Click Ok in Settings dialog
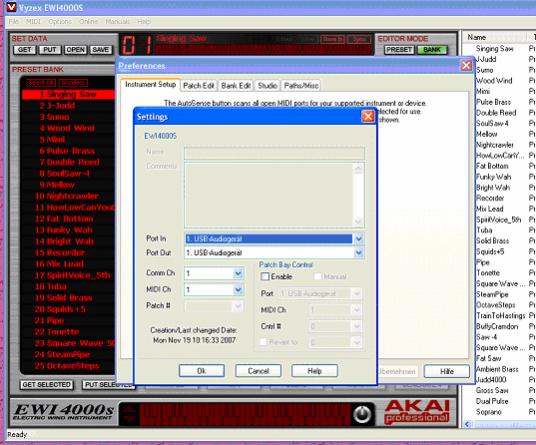The width and height of the screenshot is (536, 445). point(202,371)
